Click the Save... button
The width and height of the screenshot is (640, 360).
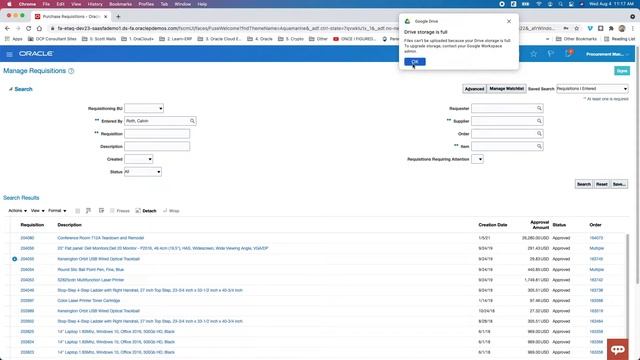coord(619,184)
